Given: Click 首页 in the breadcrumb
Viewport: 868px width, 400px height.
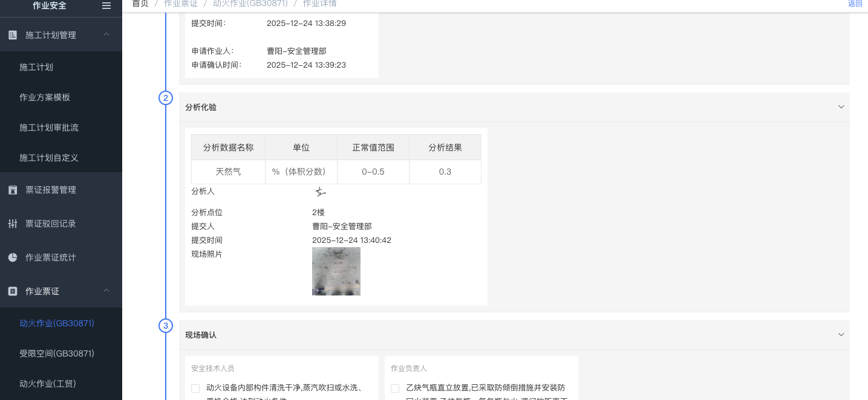Looking at the screenshot, I should (140, 4).
